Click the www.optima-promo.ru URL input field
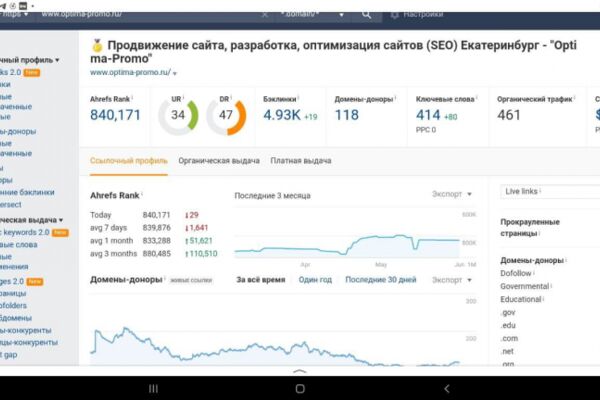Screen dimensions: 600x400 tap(149, 14)
